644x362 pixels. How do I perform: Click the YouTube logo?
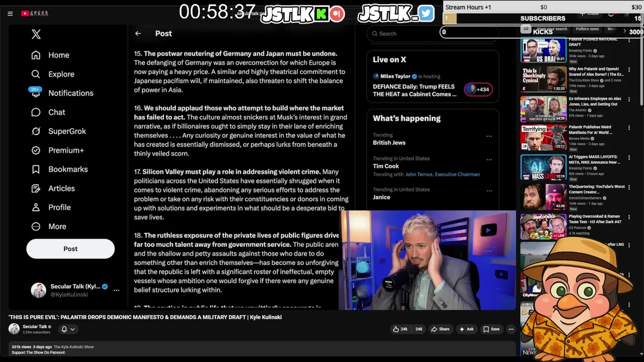[x=35, y=14]
